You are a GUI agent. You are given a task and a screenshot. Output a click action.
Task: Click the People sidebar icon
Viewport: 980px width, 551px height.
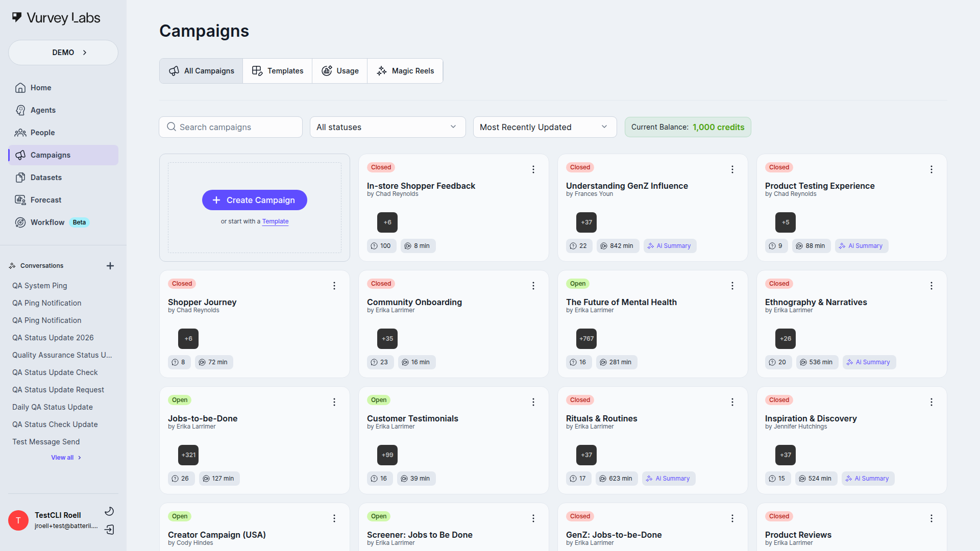[20, 133]
